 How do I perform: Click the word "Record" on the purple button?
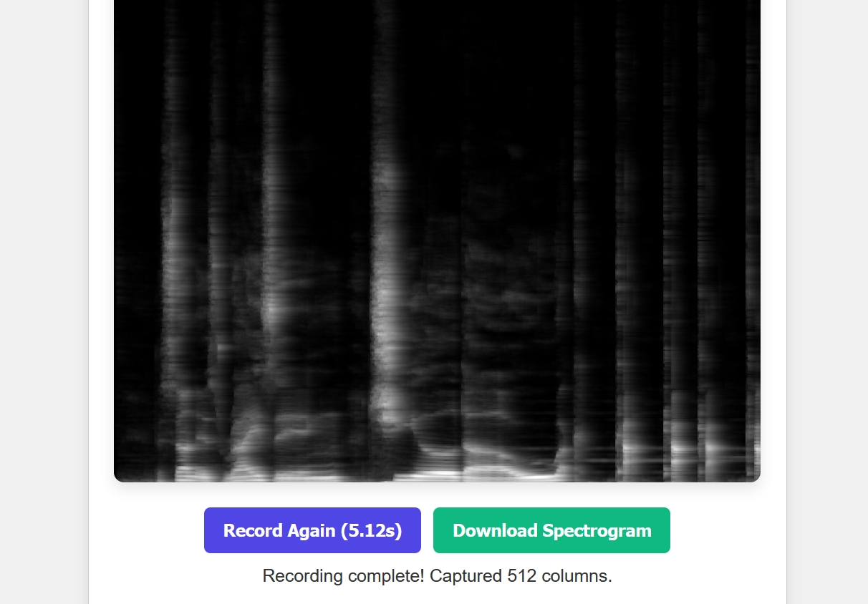pos(253,530)
